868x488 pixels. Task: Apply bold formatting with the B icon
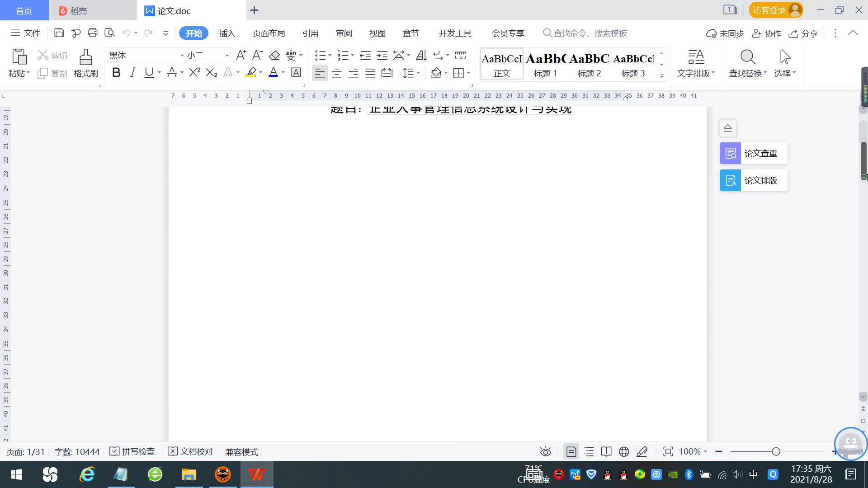click(x=116, y=73)
